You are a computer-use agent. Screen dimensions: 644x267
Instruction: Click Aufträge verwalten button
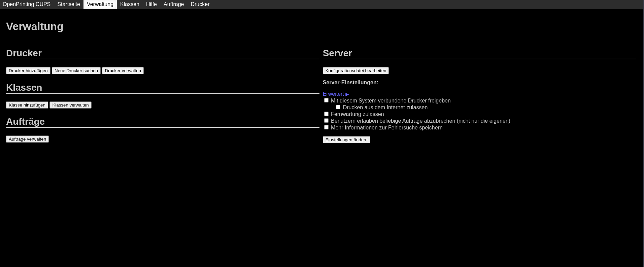pos(27,139)
